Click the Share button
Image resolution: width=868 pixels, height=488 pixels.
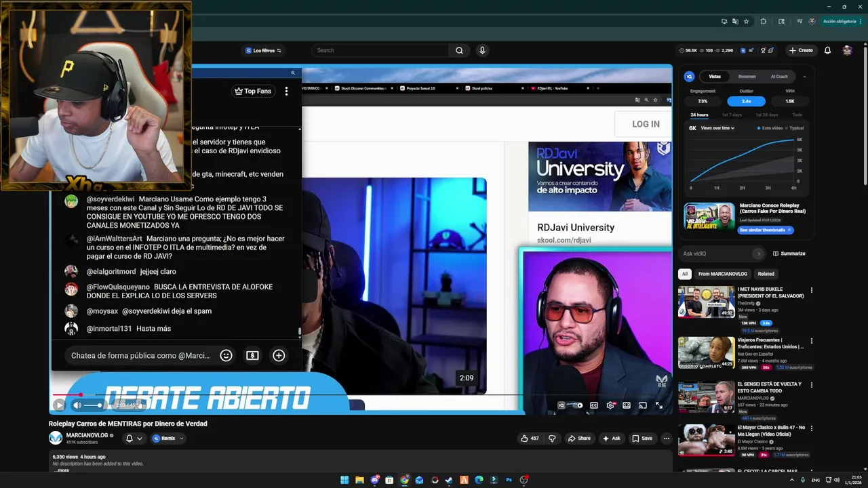(579, 439)
